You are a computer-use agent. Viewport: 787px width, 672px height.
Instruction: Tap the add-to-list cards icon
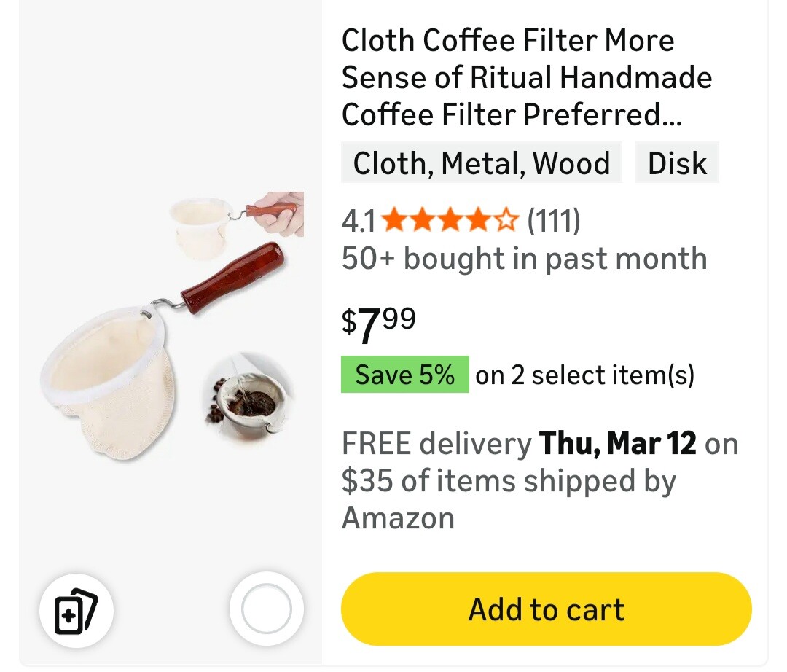click(x=77, y=611)
